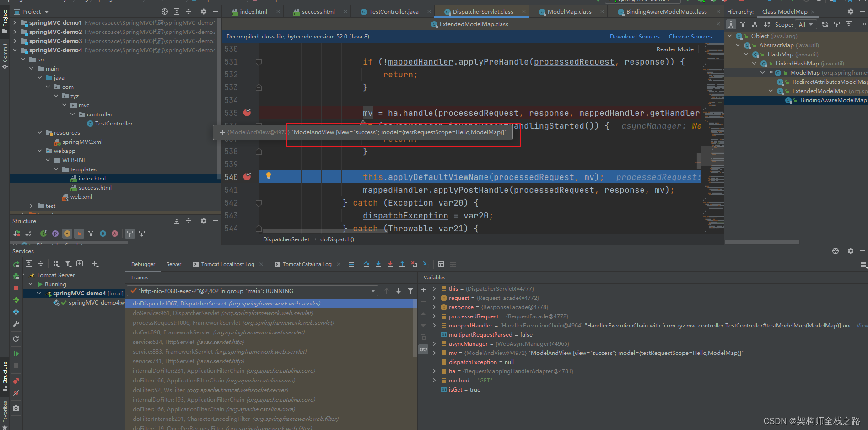Click Run to Cursor debugger icon
The image size is (868, 430).
[x=426, y=264]
